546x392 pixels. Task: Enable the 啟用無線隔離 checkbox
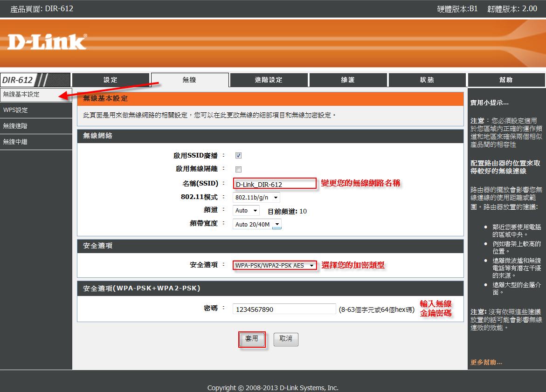[x=239, y=169]
